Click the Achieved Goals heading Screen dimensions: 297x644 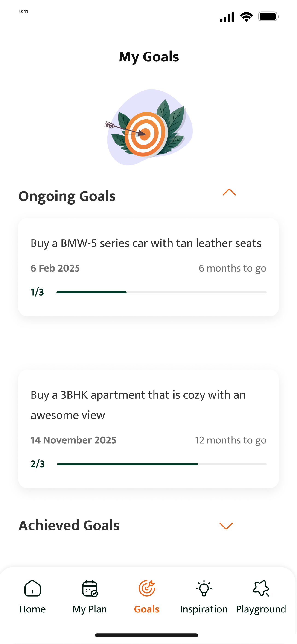(69, 525)
